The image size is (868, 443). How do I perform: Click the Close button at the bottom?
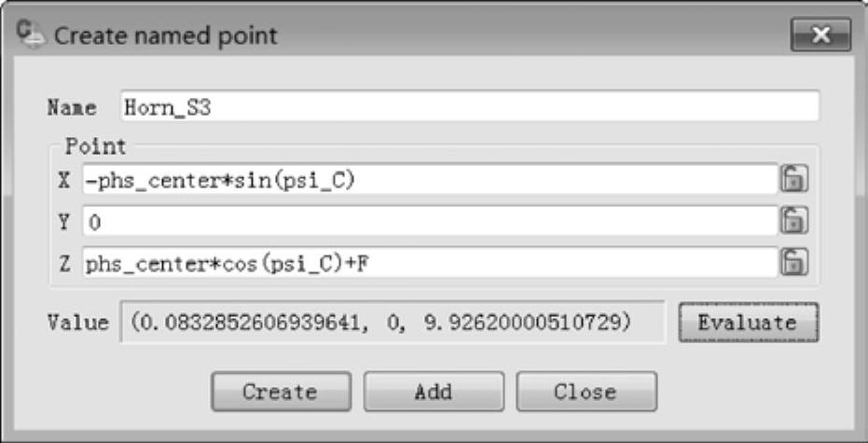[x=586, y=392]
